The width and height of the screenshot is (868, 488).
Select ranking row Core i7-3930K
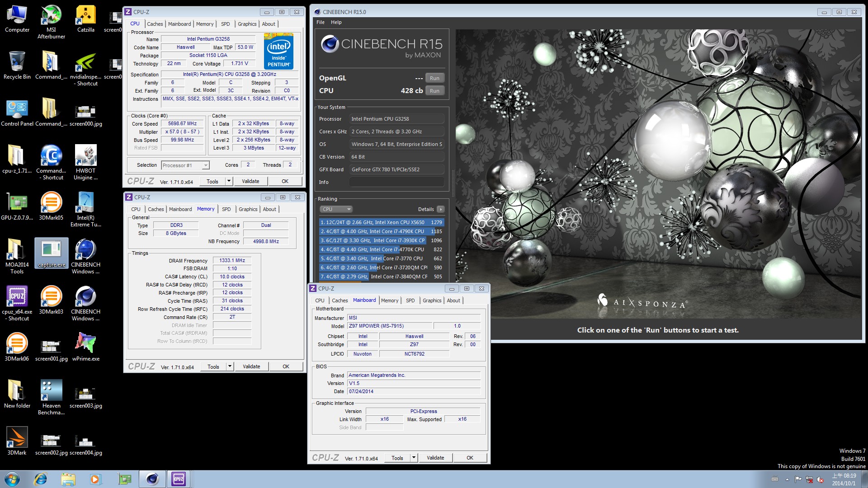382,240
